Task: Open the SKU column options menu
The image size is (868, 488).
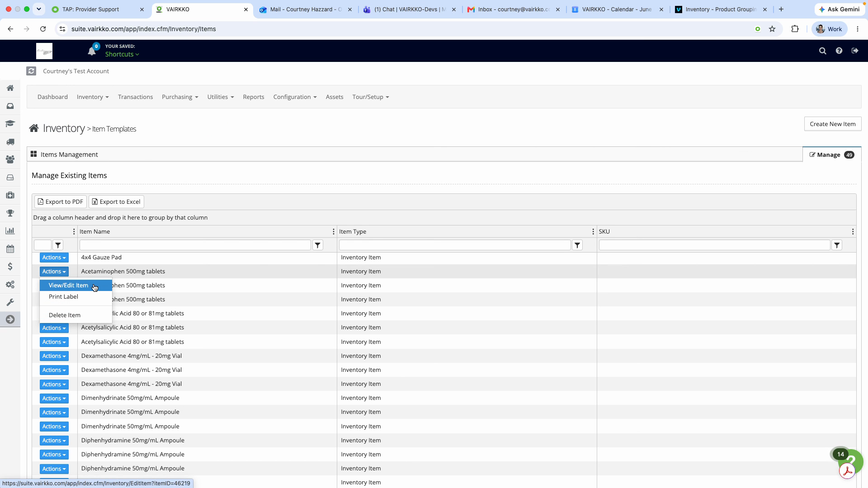Action: (x=853, y=232)
